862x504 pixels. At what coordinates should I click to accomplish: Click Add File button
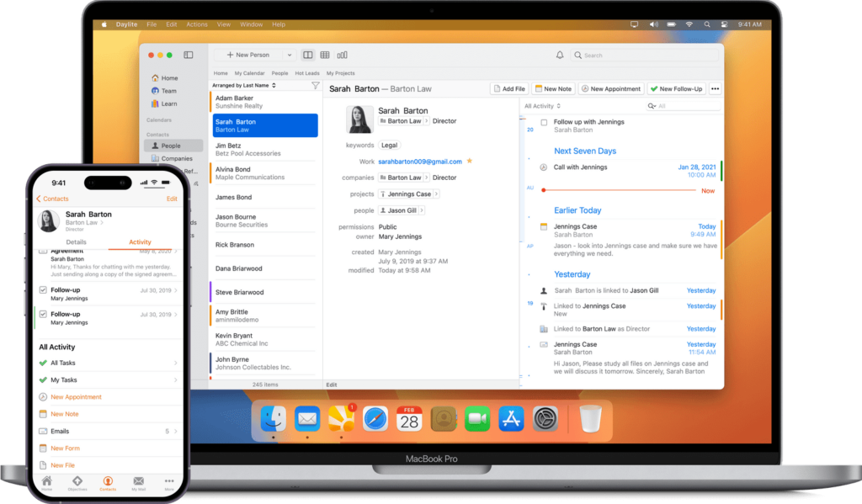509,88
